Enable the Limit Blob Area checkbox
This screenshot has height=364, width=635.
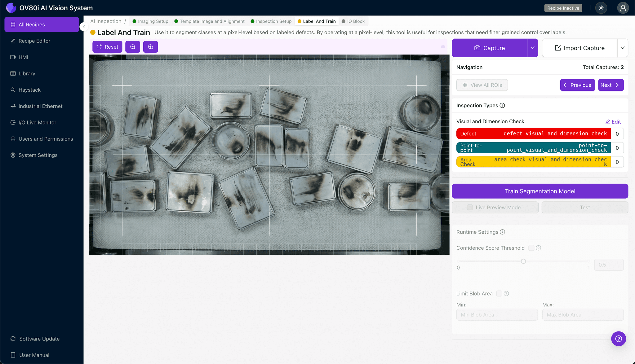click(x=499, y=293)
